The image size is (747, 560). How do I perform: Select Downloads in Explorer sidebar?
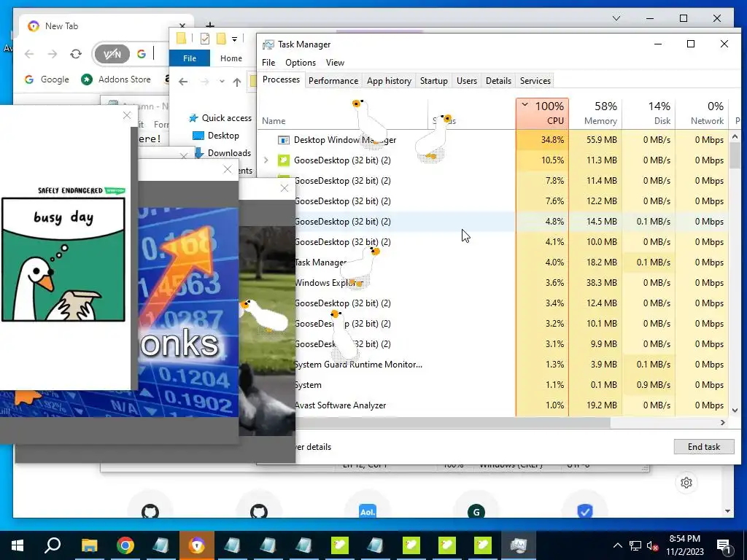point(222,153)
